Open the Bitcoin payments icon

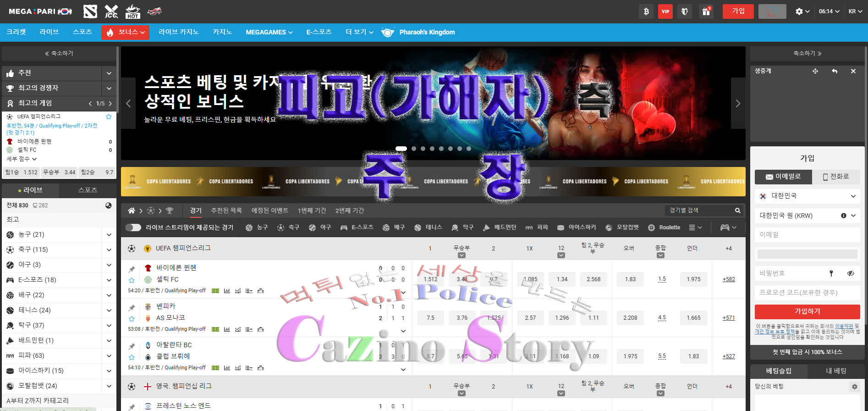646,11
